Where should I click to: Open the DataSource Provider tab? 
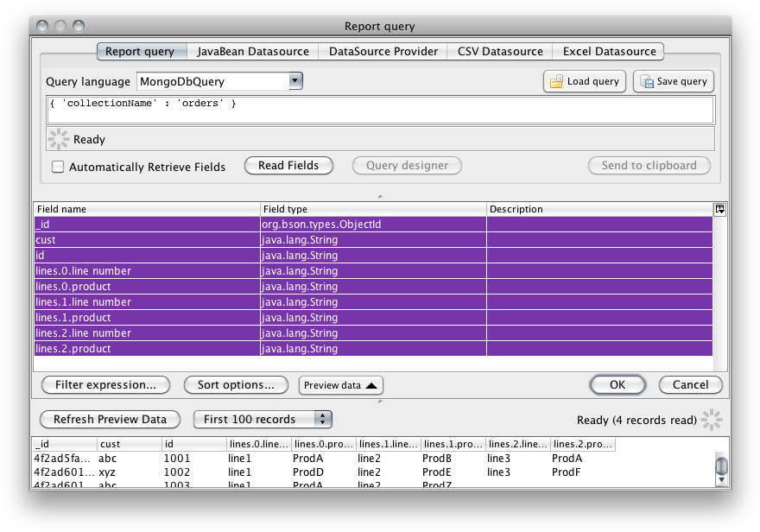[x=382, y=51]
